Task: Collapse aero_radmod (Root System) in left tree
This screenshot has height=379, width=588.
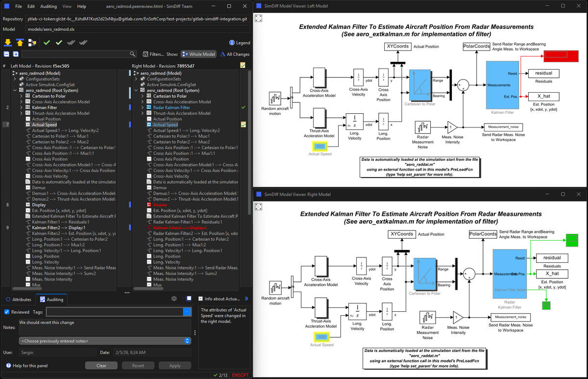Action: (x=15, y=90)
